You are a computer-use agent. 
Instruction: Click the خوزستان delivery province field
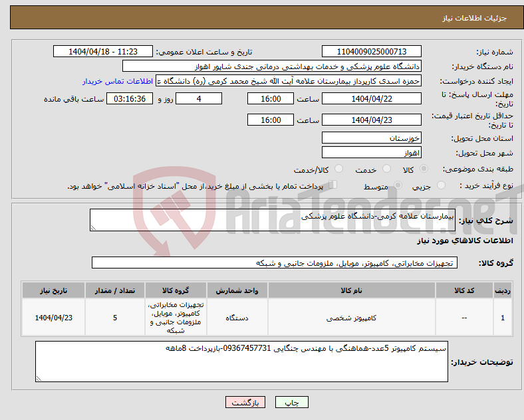tap(371, 138)
